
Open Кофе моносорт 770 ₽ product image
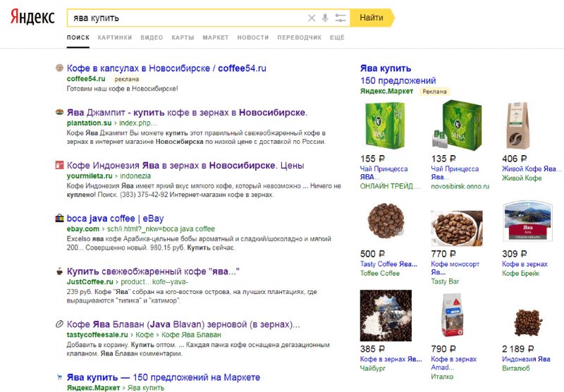[x=456, y=228]
